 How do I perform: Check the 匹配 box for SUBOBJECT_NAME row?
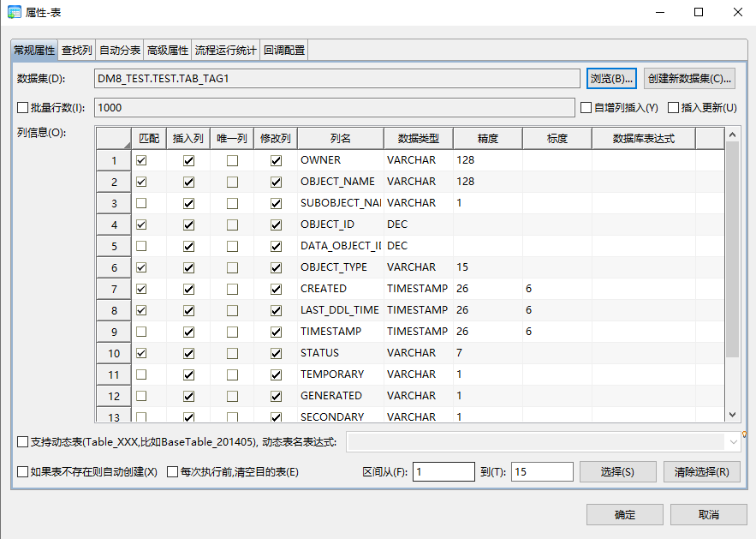coord(141,203)
